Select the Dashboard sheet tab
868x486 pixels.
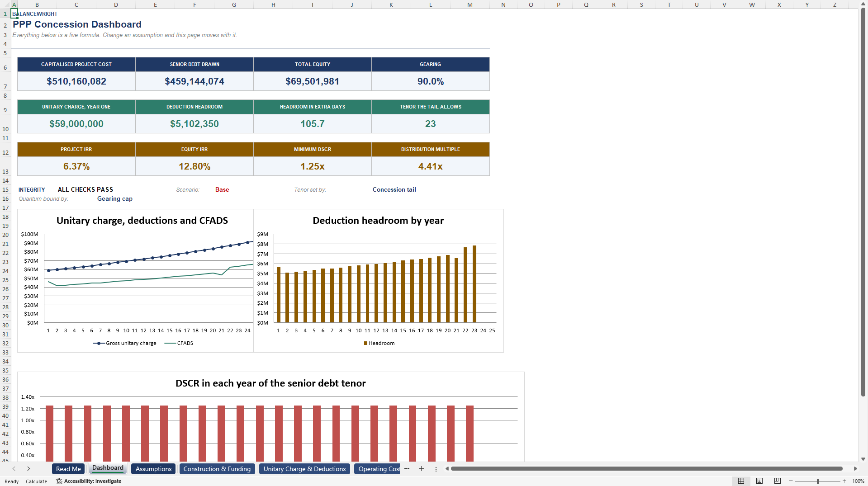point(108,468)
